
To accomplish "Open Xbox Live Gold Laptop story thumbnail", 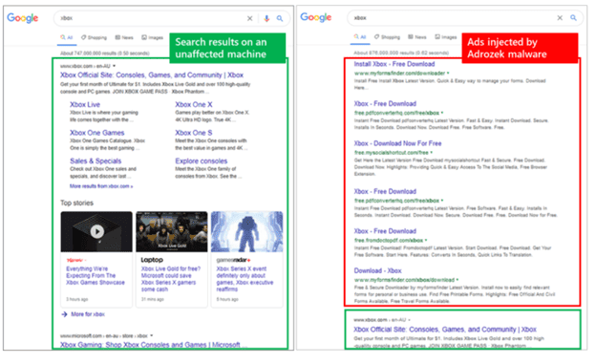I will point(172,231).
